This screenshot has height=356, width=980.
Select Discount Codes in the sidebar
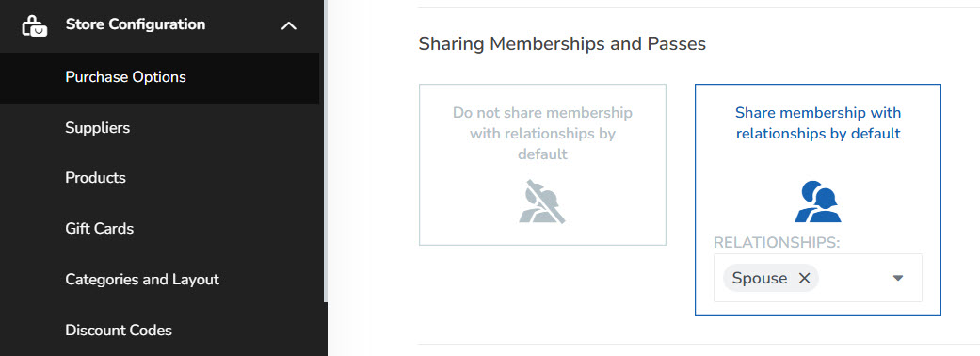tap(118, 330)
